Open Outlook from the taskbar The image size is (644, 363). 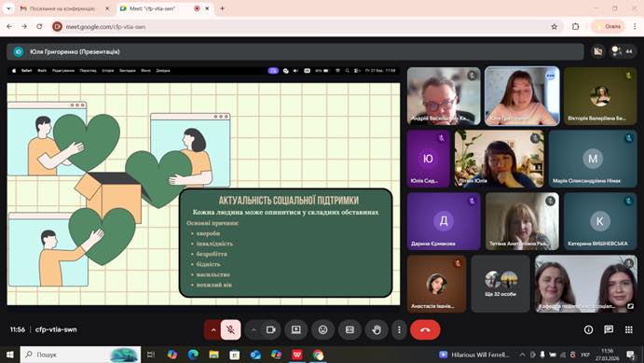[x=255, y=355]
